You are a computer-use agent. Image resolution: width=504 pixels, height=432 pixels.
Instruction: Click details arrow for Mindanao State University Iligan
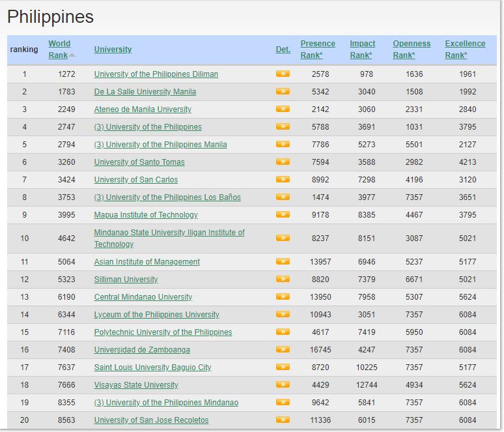[283, 238]
